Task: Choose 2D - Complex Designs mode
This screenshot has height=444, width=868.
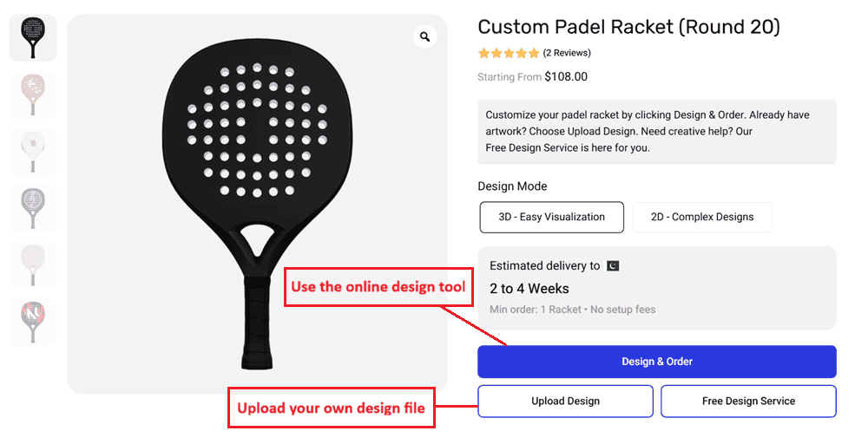Action: tap(702, 217)
